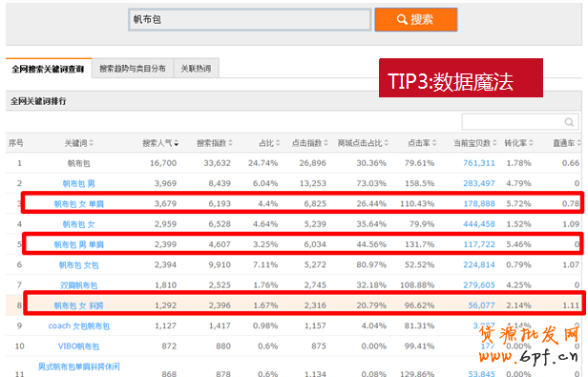Open the 关联热词 tab

[196, 69]
